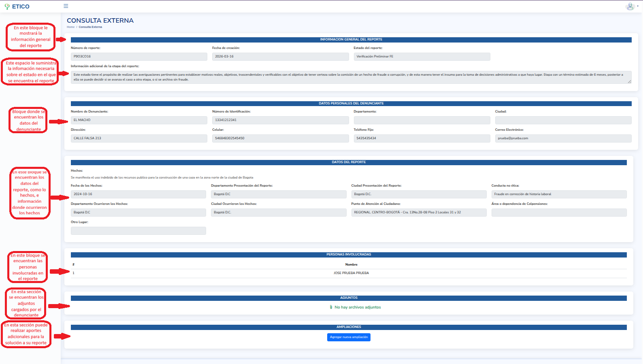The width and height of the screenshot is (643, 364).
Task: Select the Conducta no ética field
Action: [x=559, y=194]
